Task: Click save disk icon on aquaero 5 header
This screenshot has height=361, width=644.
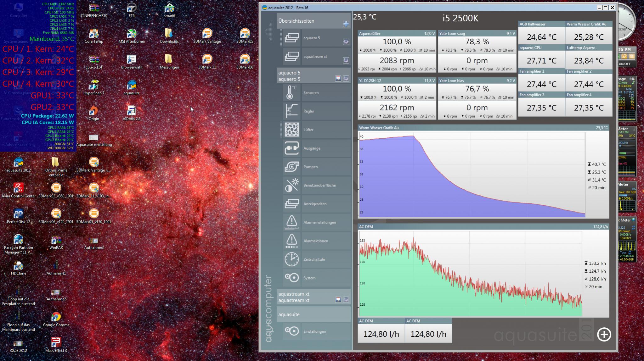Action: pos(338,79)
